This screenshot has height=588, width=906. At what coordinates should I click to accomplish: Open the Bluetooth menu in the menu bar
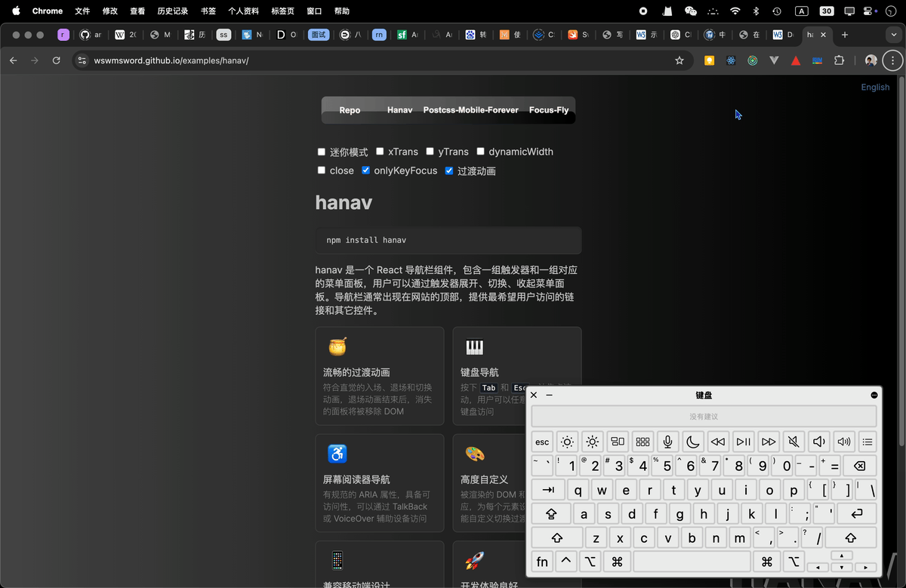point(756,11)
